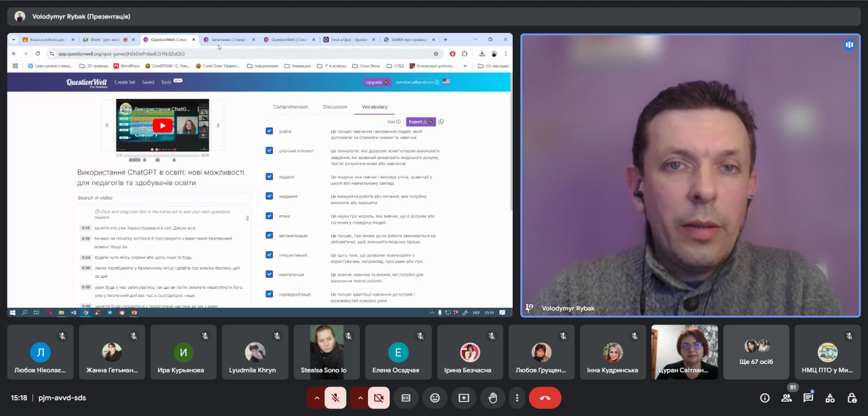Viewport: 868px width, 416px height.
Task: Uncheck the 'автоматизація' vocabulary checkbox
Action: coord(269,235)
